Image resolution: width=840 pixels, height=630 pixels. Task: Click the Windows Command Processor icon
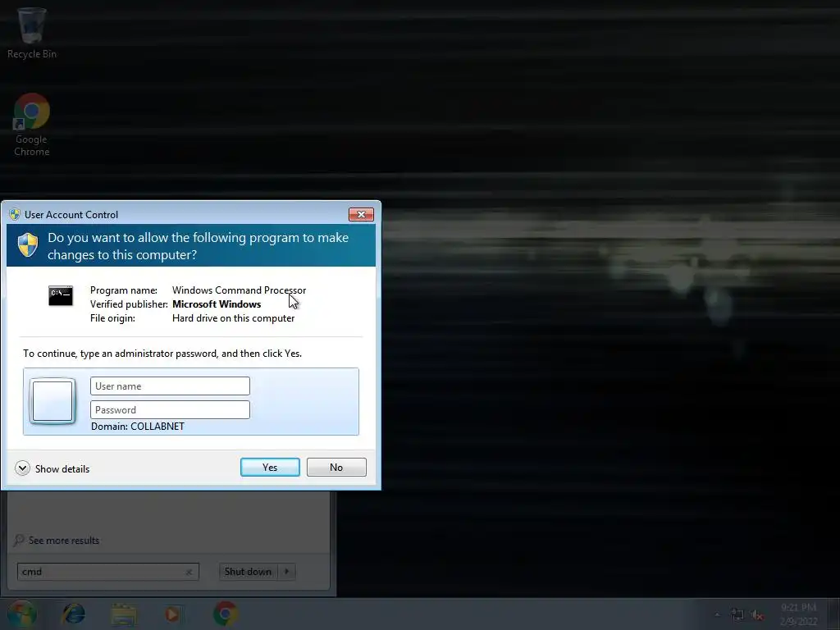[61, 295]
